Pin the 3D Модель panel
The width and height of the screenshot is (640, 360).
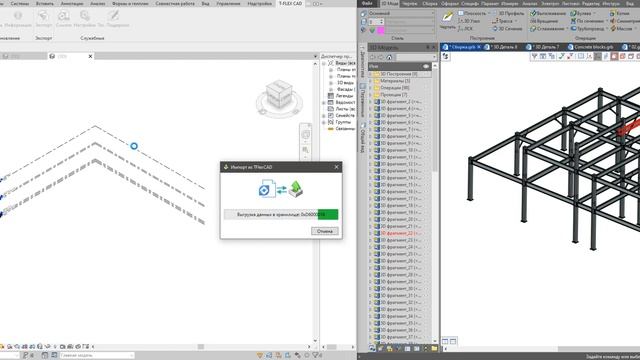[x=428, y=48]
